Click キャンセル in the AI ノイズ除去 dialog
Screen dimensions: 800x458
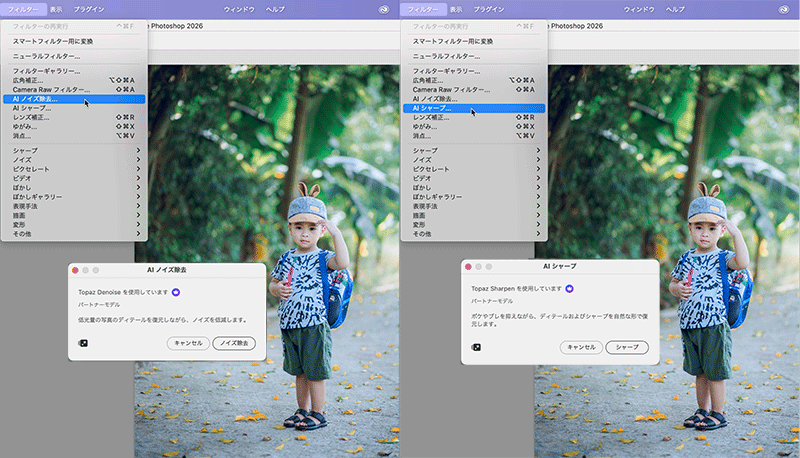[x=189, y=343]
